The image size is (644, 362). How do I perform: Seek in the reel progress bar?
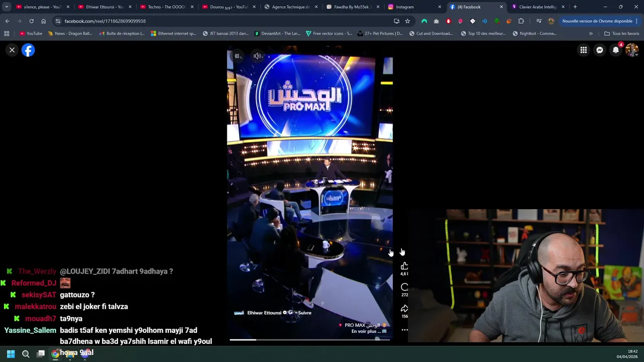pyautogui.click(x=310, y=340)
